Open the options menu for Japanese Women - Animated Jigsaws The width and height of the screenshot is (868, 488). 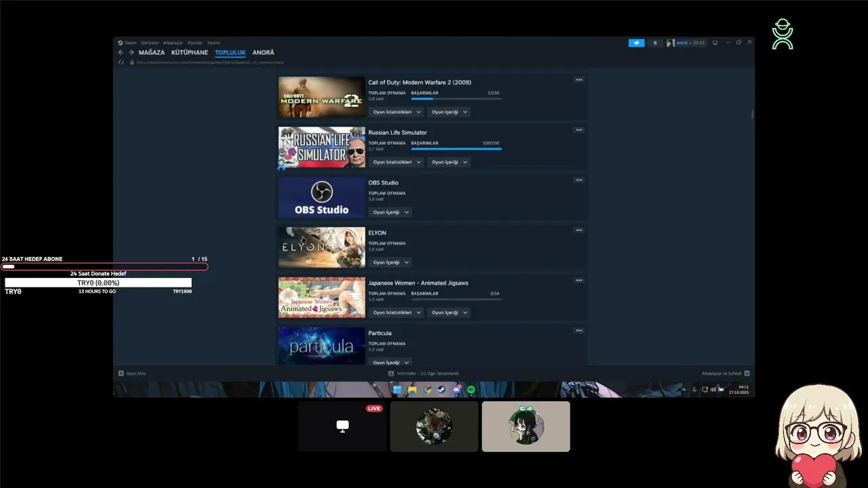(579, 281)
